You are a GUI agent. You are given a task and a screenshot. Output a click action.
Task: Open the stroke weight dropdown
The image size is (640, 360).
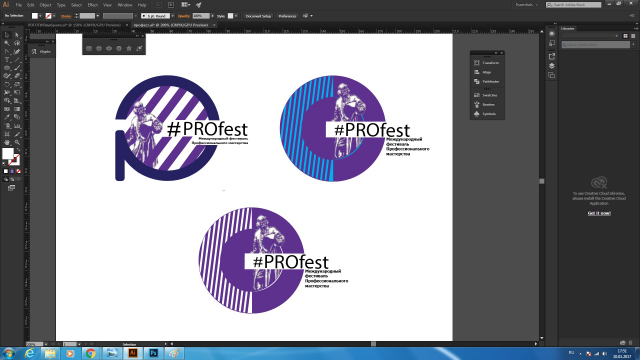98,16
